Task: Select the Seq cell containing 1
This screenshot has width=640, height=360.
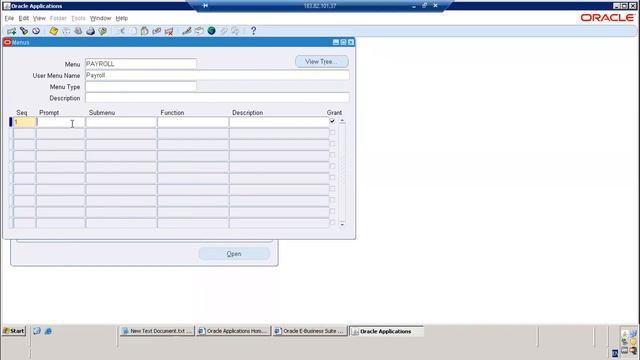Action: (24, 122)
